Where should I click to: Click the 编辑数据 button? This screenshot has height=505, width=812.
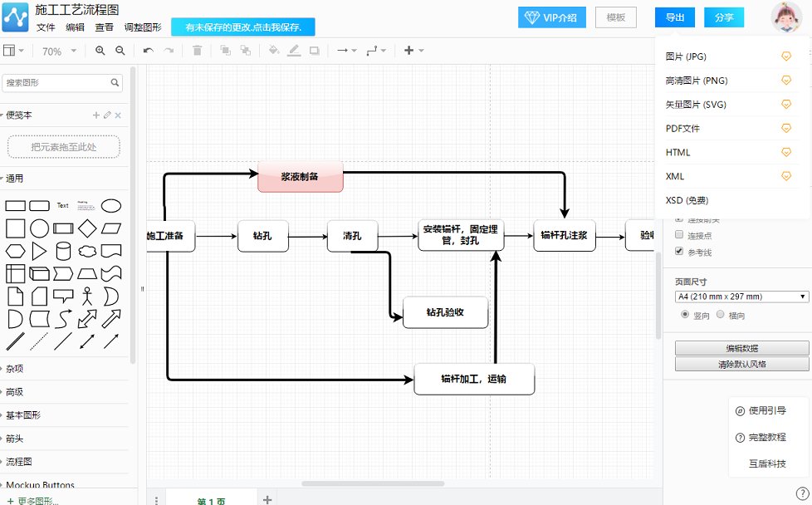click(741, 348)
